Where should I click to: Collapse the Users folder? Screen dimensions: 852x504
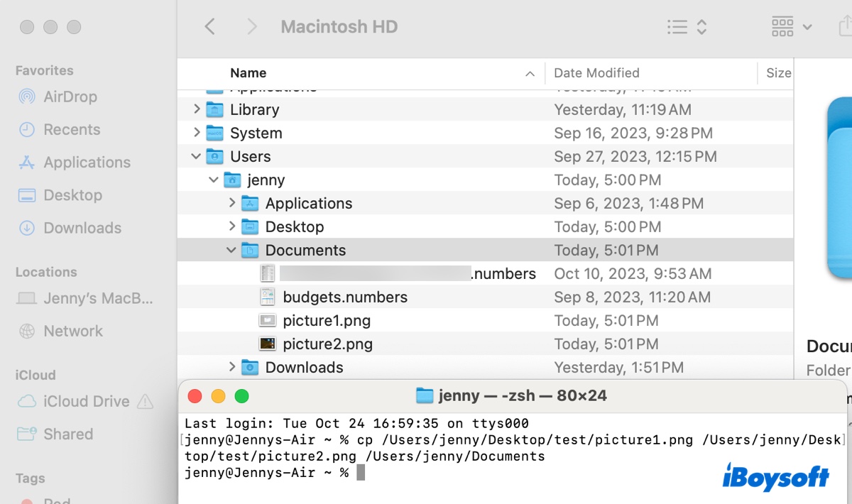coord(195,156)
